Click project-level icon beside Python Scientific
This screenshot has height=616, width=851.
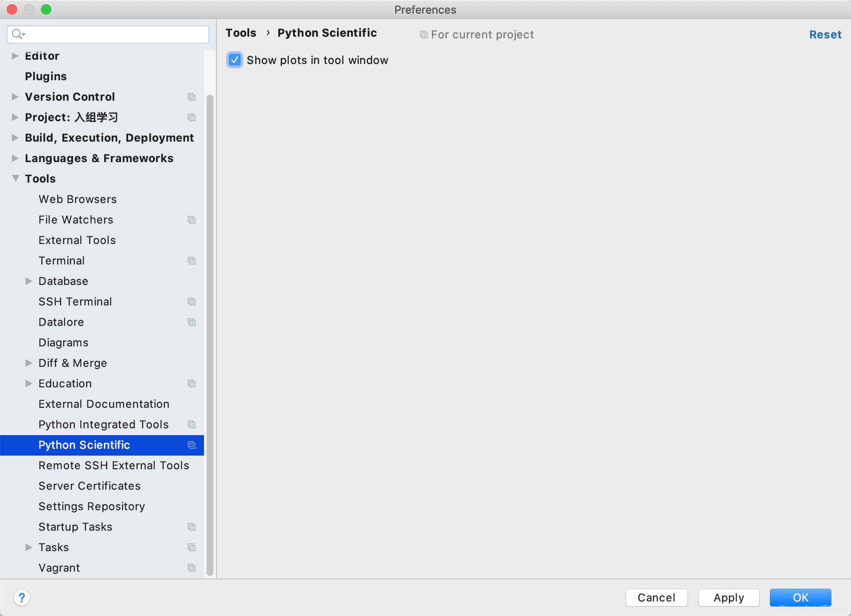click(x=192, y=445)
